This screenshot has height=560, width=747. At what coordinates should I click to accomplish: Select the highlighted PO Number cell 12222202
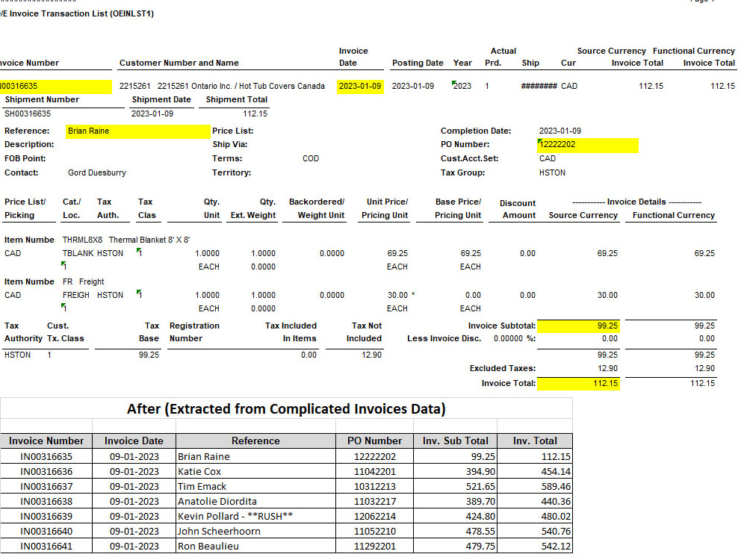[x=587, y=145]
